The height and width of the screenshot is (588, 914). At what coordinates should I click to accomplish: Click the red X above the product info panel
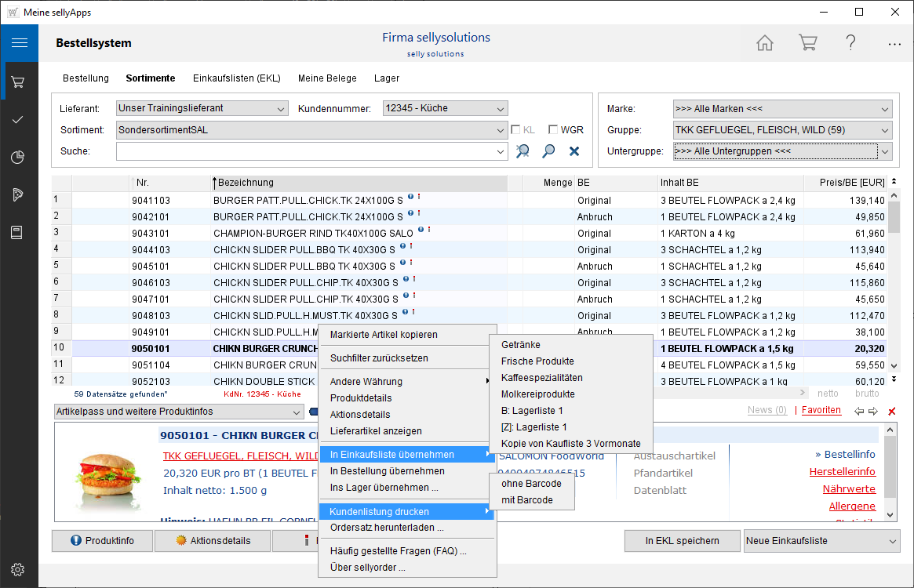[x=891, y=411]
